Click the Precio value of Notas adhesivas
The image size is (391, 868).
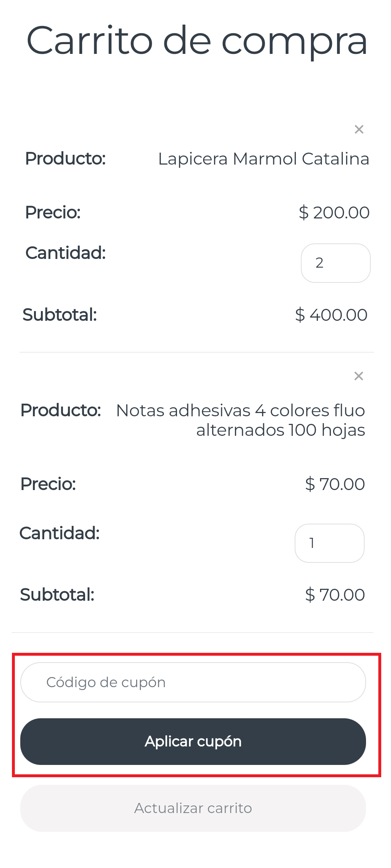point(335,484)
